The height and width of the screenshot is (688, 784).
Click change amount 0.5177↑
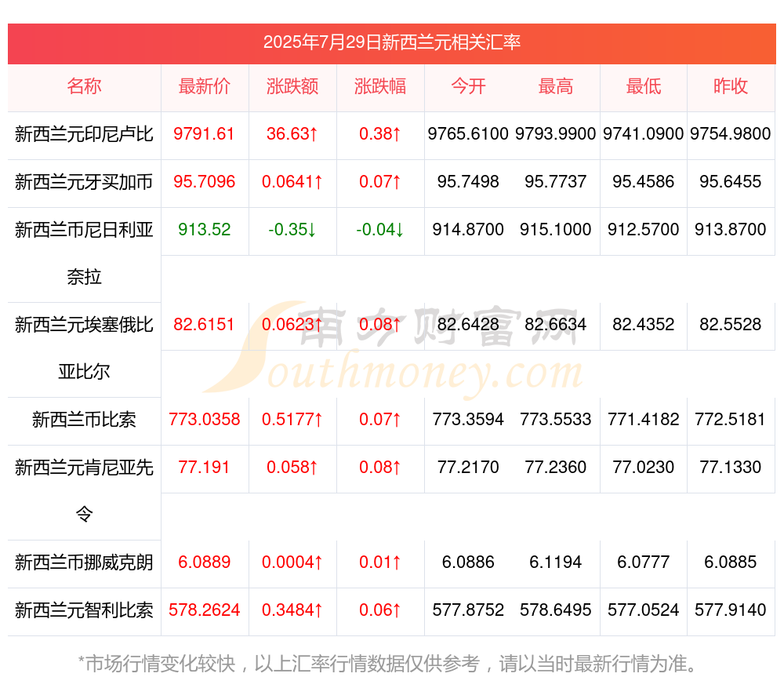coord(292,419)
